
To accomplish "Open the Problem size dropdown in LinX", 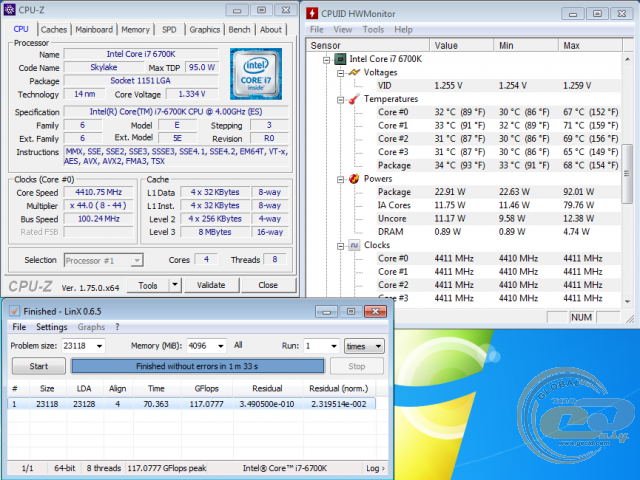I will (99, 346).
